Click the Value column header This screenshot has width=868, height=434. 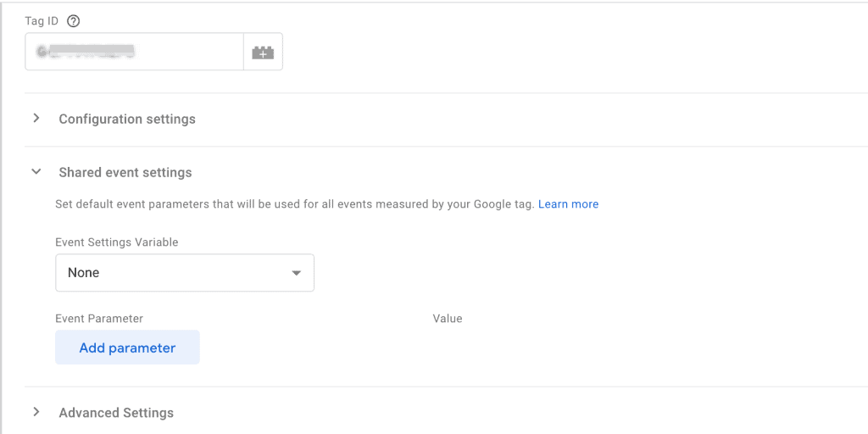(x=448, y=319)
